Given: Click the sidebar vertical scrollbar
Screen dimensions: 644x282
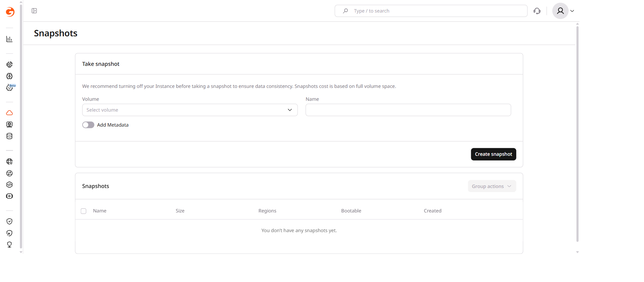Looking at the screenshot, I should (21, 126).
